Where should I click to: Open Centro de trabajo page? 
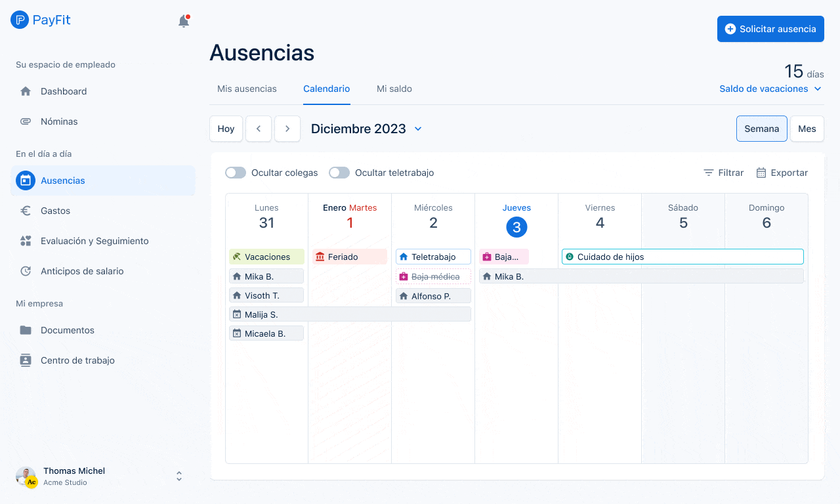coord(103,360)
